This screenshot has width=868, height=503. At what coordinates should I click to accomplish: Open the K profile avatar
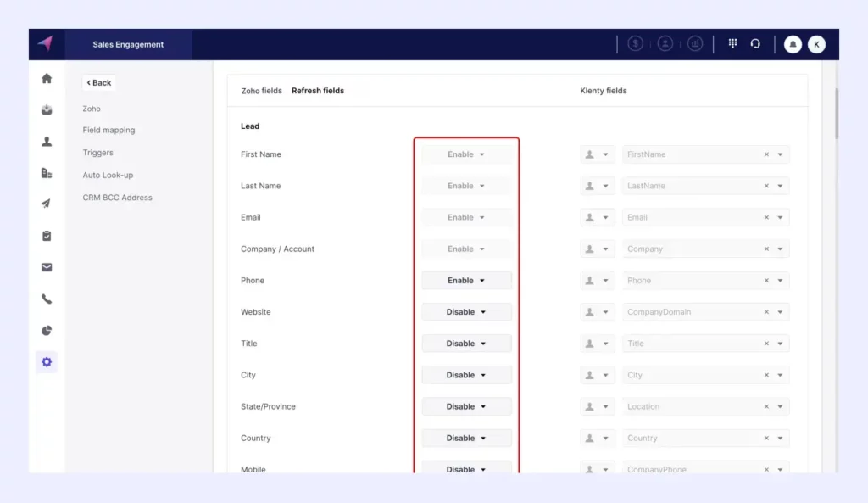pyautogui.click(x=816, y=44)
